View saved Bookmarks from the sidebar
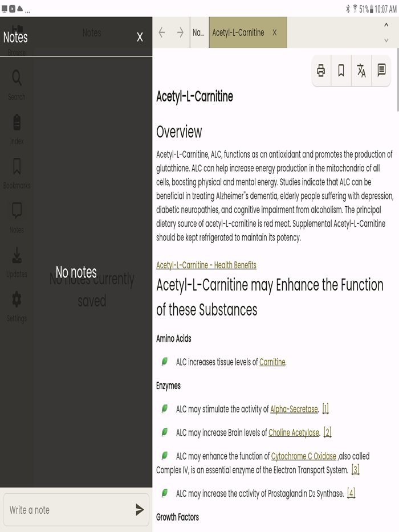Image resolution: width=399 pixels, height=532 pixels. 17,173
